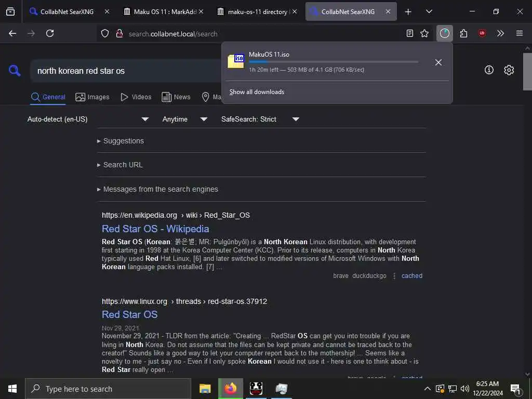Click the Wikipedia result URL en.wikipedia.org
Screen dimensions: 532x399
(x=139, y=216)
